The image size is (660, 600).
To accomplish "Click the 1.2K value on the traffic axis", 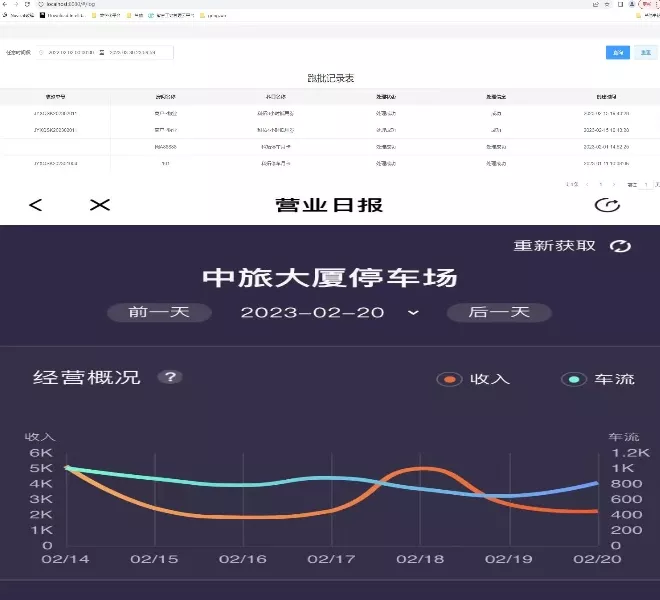I will (x=631, y=453).
